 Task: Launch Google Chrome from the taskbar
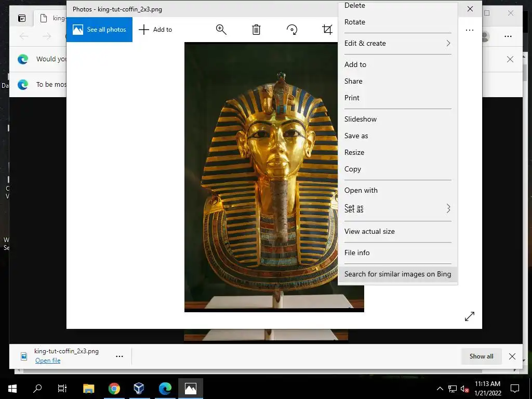click(114, 388)
